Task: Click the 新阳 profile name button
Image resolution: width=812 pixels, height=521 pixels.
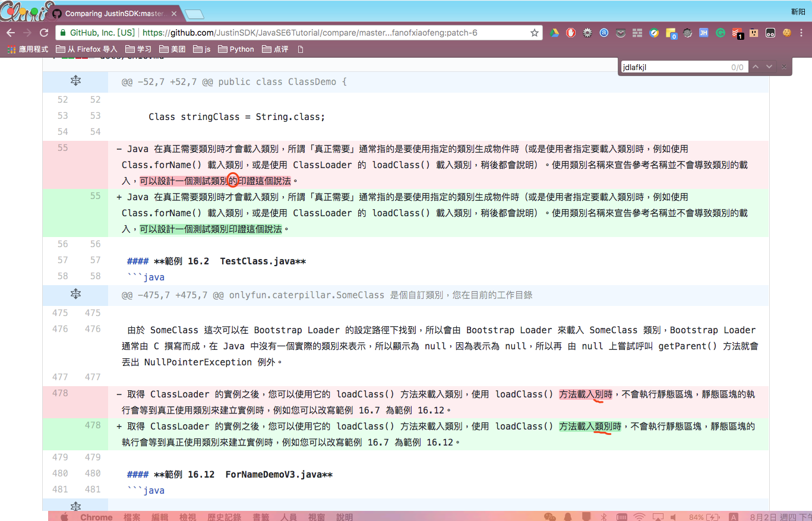Action: click(x=798, y=12)
